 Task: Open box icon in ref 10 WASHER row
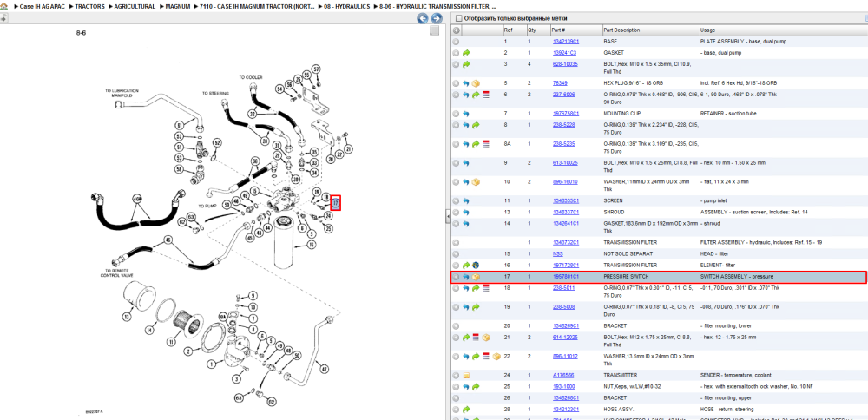tap(476, 182)
